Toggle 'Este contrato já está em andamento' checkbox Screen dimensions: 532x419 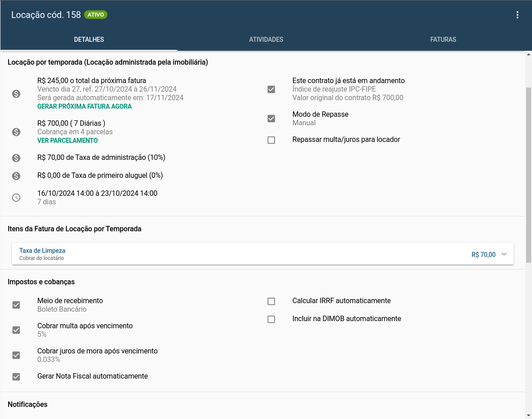point(271,89)
